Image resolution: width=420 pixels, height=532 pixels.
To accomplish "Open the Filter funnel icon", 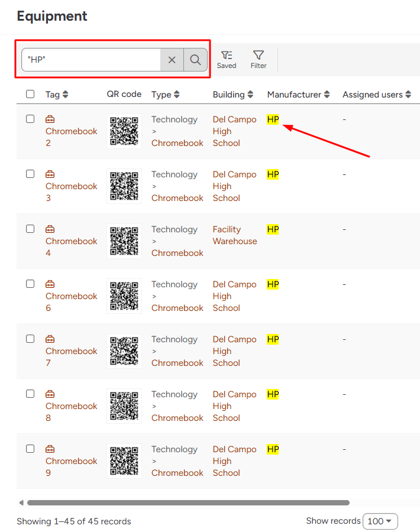I will coord(259,59).
